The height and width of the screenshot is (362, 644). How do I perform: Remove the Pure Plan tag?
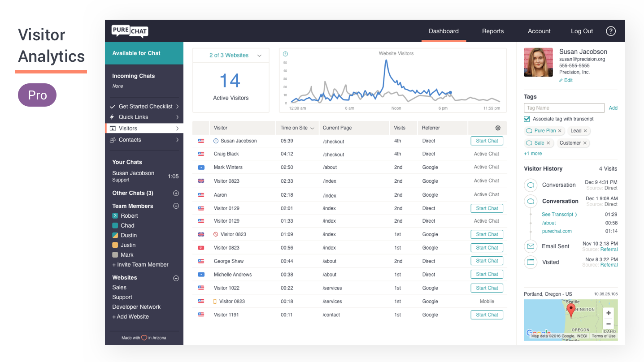click(x=560, y=131)
